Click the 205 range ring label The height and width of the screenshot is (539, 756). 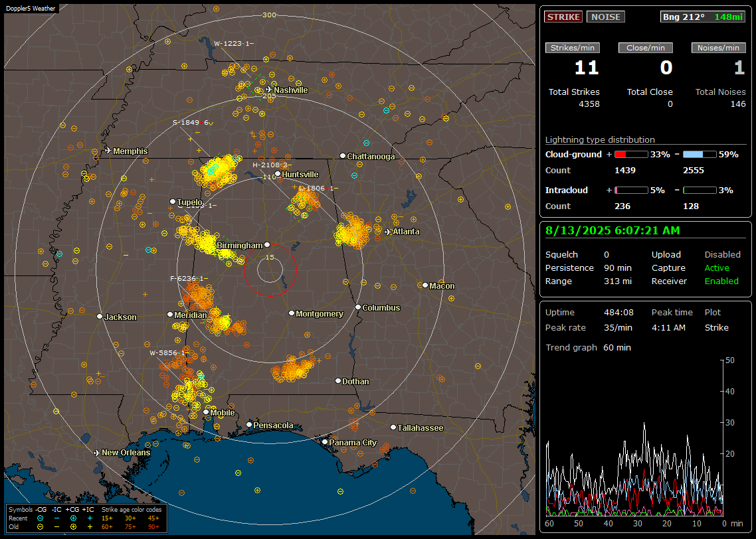269,96
